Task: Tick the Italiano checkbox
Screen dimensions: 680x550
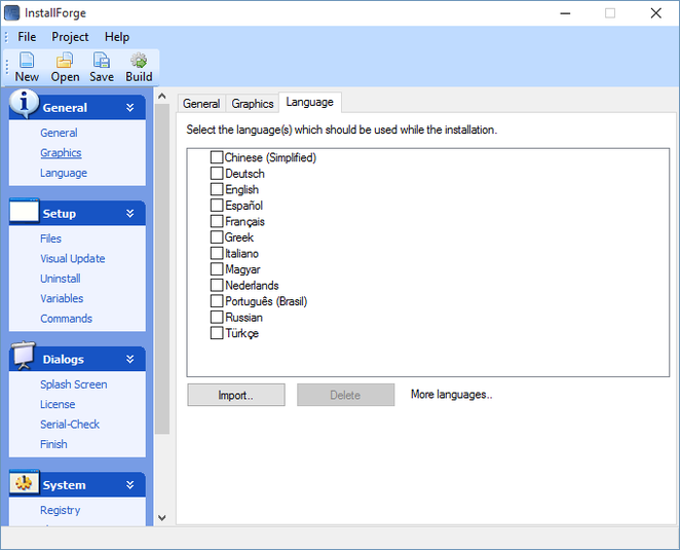Action: click(217, 253)
